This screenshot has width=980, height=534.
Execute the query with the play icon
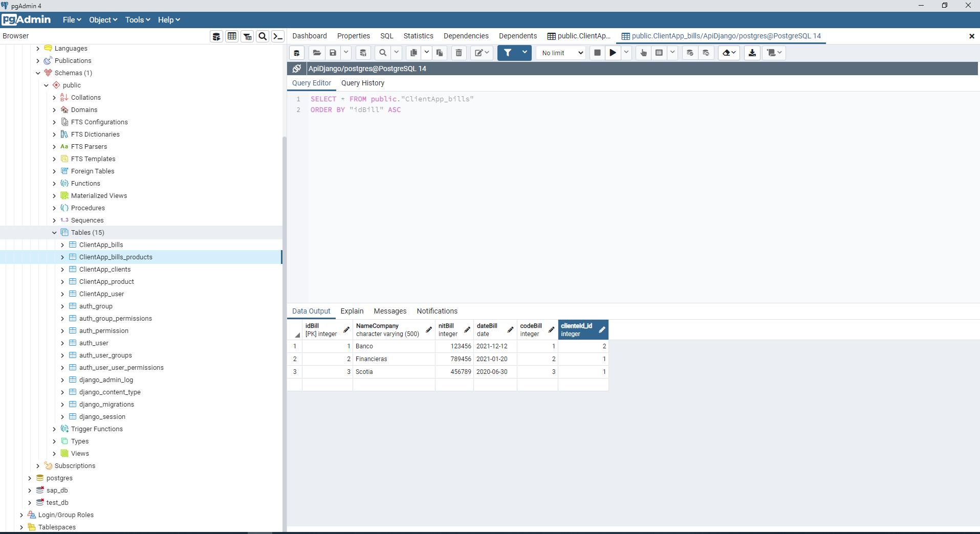pyautogui.click(x=613, y=53)
